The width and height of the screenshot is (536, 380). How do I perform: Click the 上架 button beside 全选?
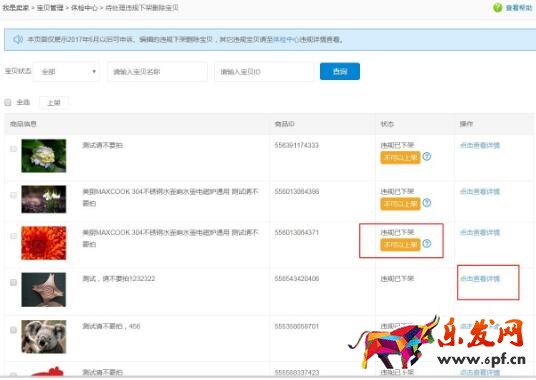click(54, 103)
